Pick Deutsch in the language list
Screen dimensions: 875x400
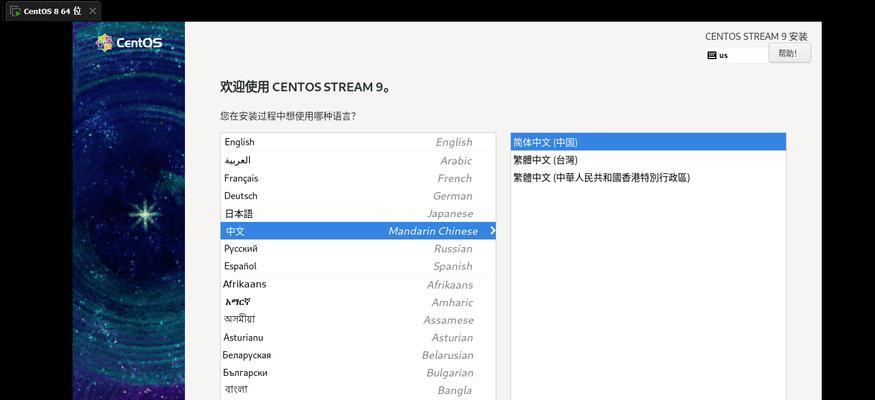[x=358, y=196]
